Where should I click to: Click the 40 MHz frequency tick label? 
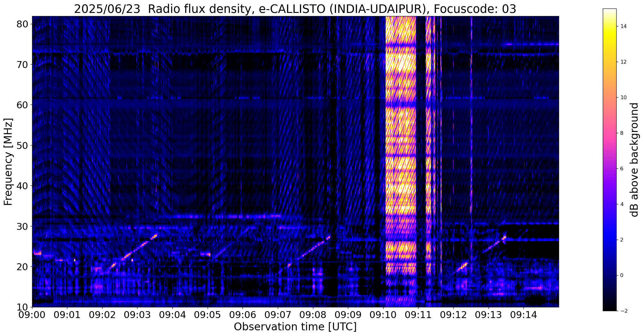(x=23, y=186)
